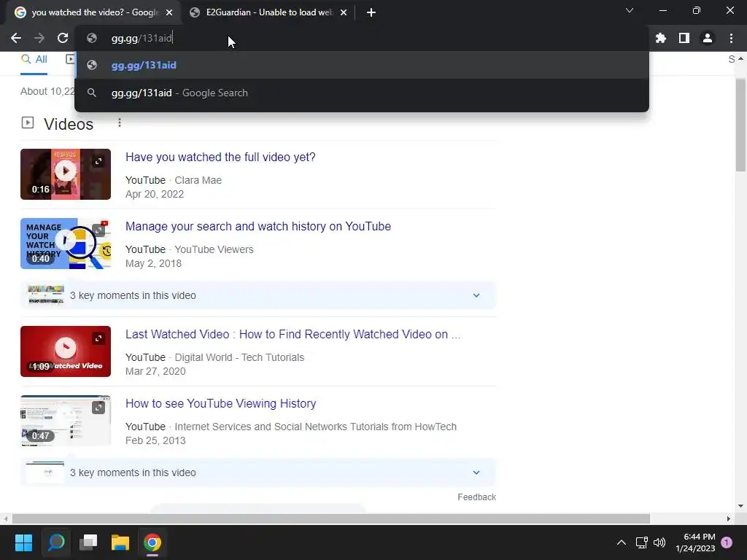Click the address bar containing gg.gg/131aid
The image size is (747, 560).
pos(362,38)
